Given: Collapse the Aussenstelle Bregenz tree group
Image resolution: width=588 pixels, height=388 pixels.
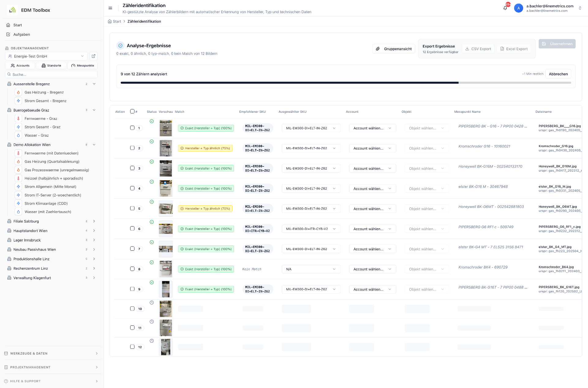Looking at the screenshot, I should tap(94, 84).
